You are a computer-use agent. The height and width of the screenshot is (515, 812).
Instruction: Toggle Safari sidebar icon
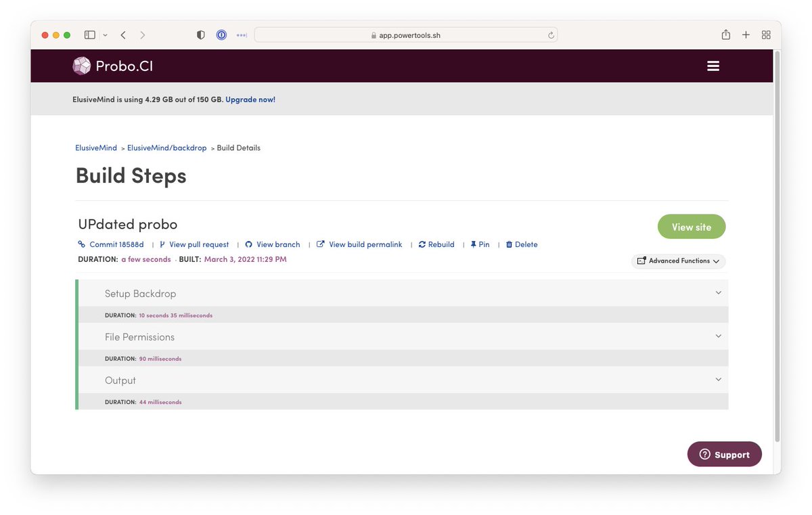coord(89,35)
